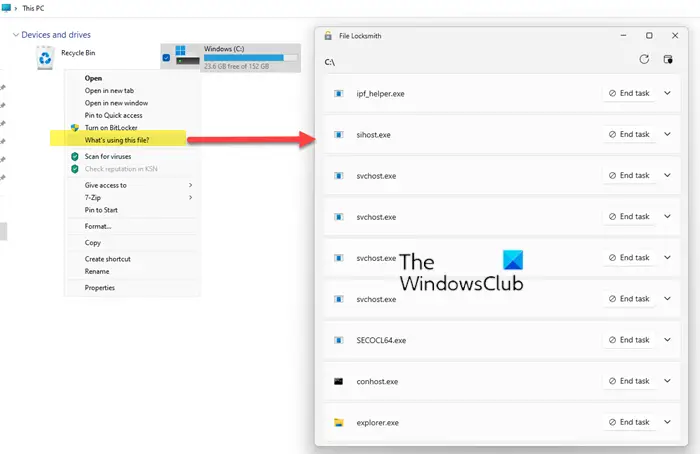Image resolution: width=700 pixels, height=454 pixels.
Task: Click the breadcrumb chevron before This PC
Action: click(x=16, y=8)
